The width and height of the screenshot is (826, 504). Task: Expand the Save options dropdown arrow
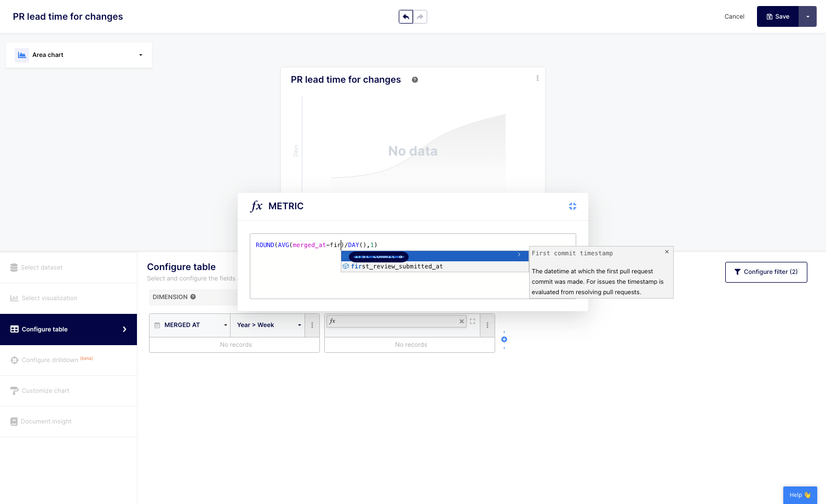[807, 17]
